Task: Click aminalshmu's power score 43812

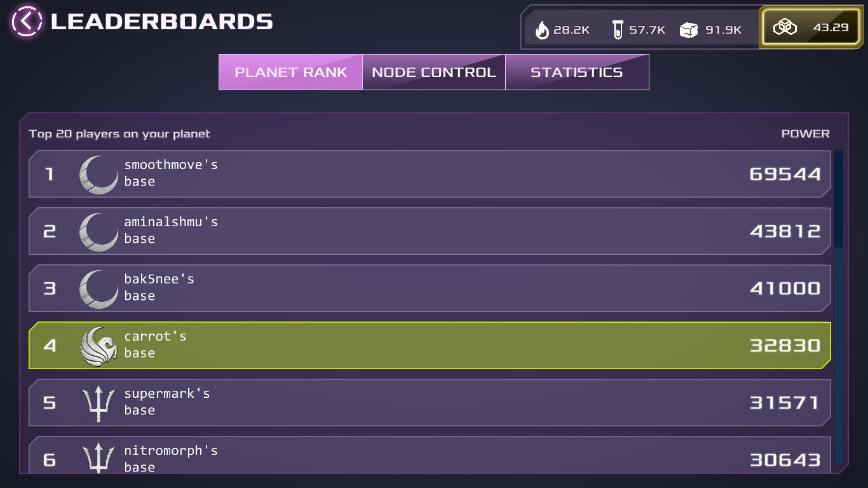Action: (785, 231)
